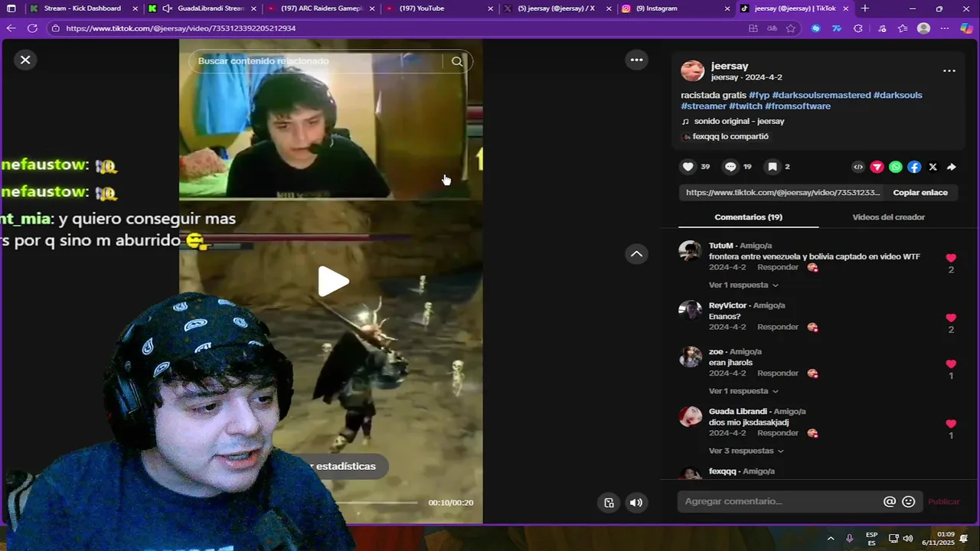Toggle the floating player icon

click(609, 503)
